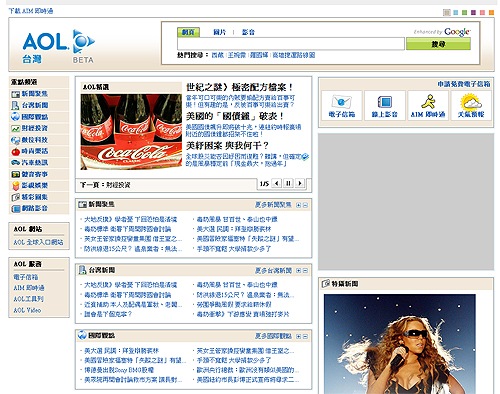Open headline 美國的「國債鐘」破表!

(x=235, y=116)
